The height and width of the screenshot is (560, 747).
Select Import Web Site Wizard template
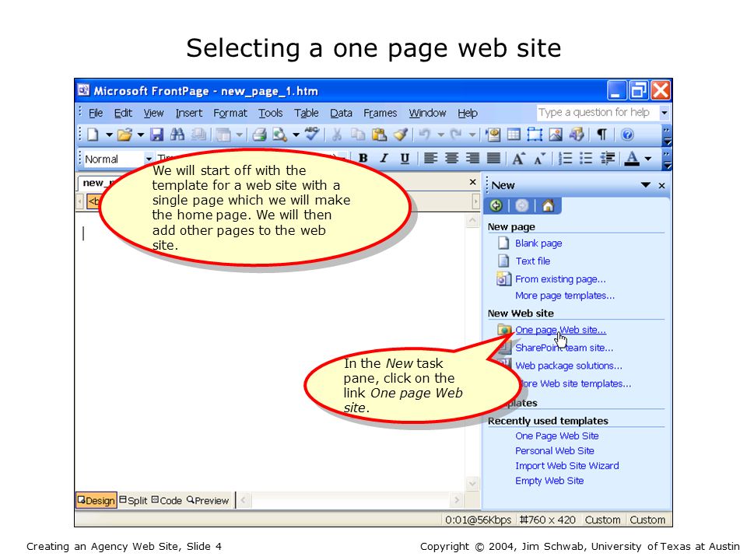pos(567,466)
